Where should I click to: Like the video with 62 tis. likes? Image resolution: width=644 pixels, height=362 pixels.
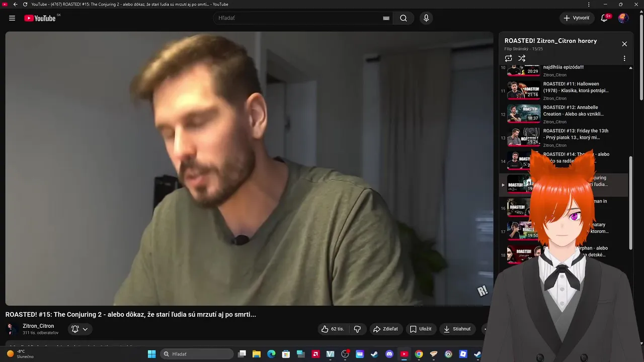333,329
